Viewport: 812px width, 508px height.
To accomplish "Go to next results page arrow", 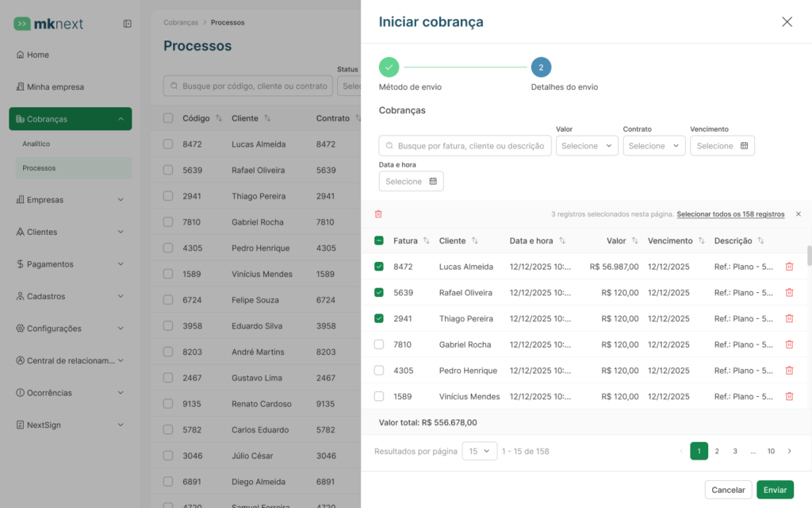I will 789,451.
